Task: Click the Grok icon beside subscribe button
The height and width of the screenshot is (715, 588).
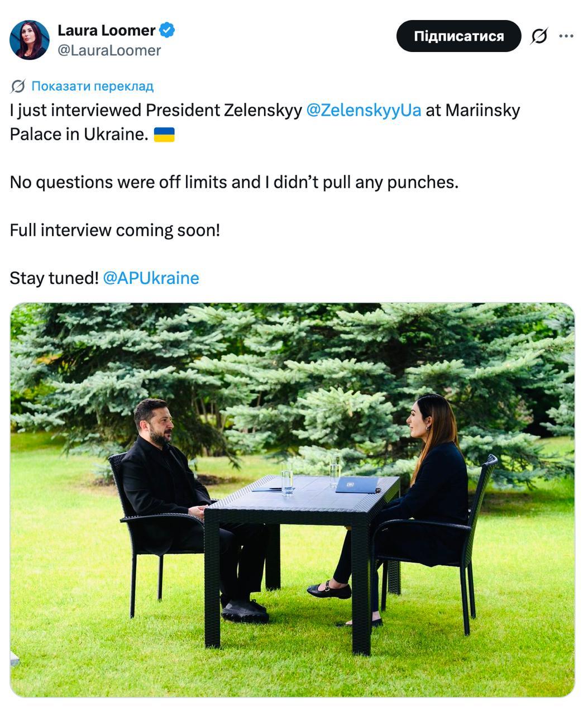Action: point(539,36)
